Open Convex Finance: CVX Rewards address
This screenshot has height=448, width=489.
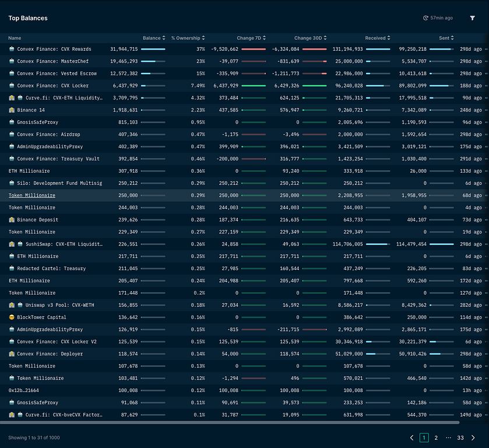pyautogui.click(x=54, y=49)
